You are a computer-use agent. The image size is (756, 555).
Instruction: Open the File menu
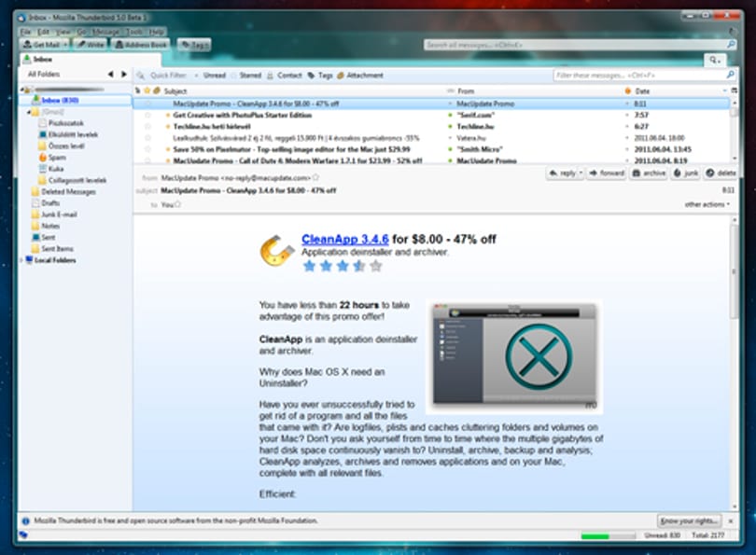click(x=25, y=32)
